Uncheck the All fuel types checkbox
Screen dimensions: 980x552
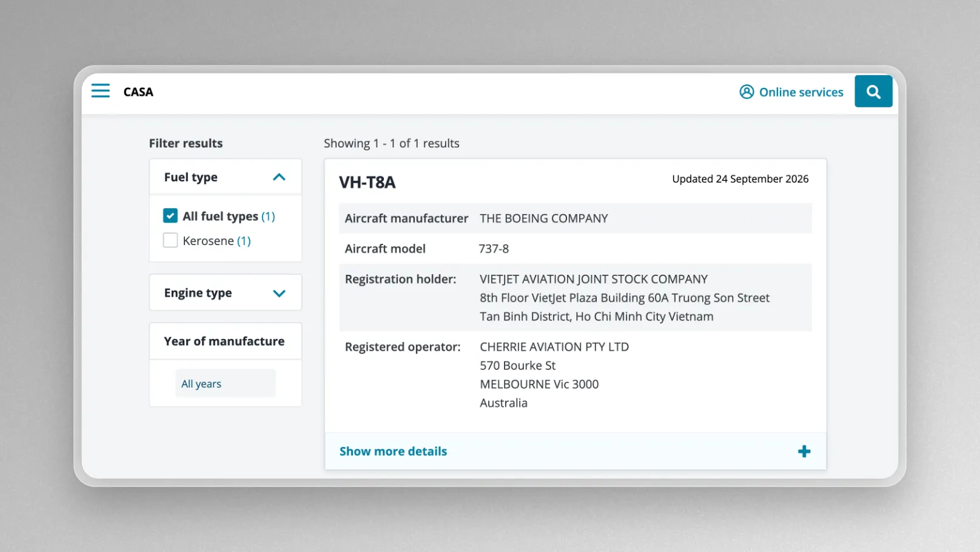[x=170, y=216]
